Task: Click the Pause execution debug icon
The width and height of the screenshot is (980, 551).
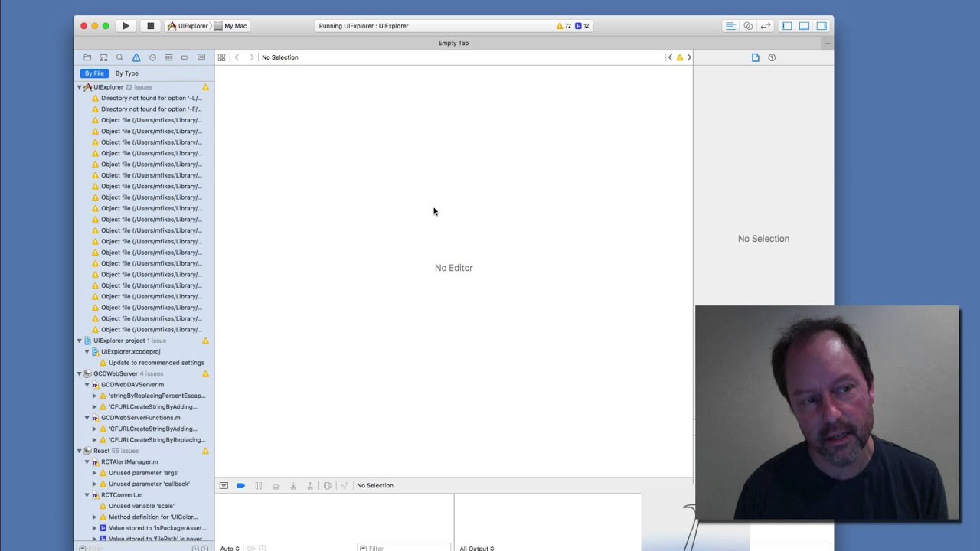Action: tap(258, 486)
